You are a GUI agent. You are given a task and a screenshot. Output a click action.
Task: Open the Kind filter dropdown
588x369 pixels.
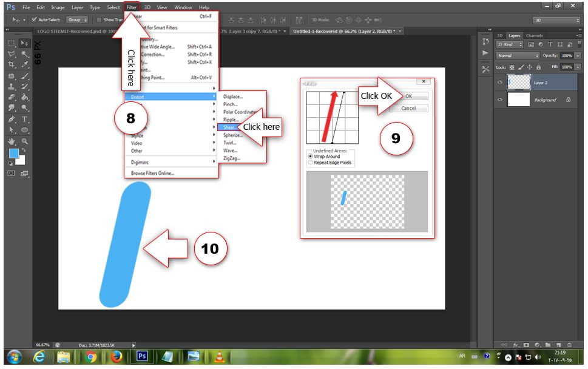click(x=510, y=44)
